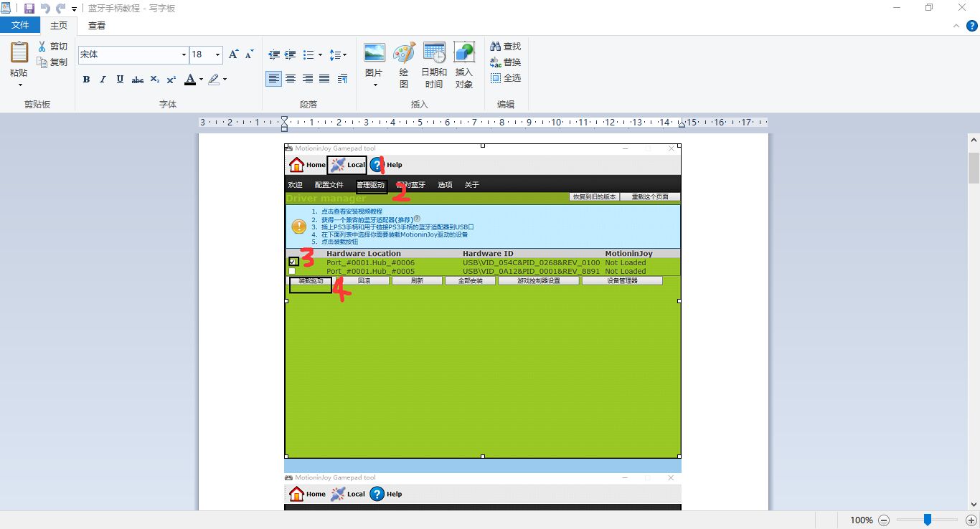Open the line spacing options
This screenshot has width=980, height=529.
(338, 54)
